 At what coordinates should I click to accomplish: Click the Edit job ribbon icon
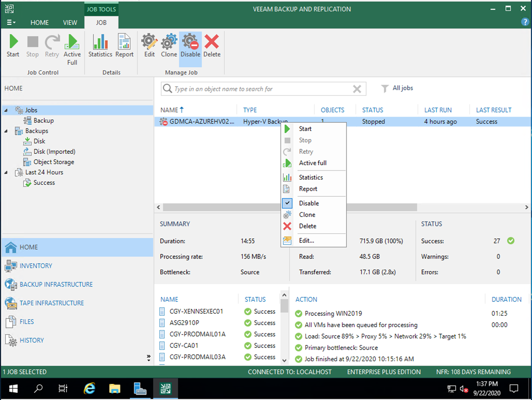click(x=149, y=46)
